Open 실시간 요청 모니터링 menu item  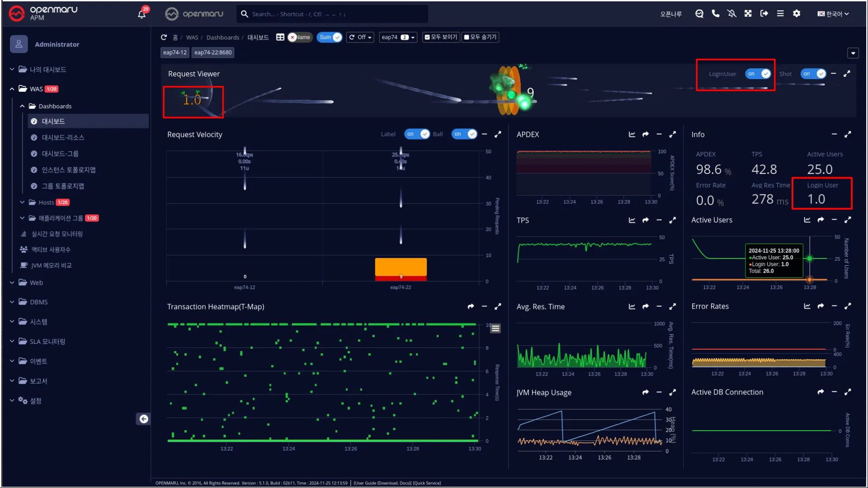[57, 234]
